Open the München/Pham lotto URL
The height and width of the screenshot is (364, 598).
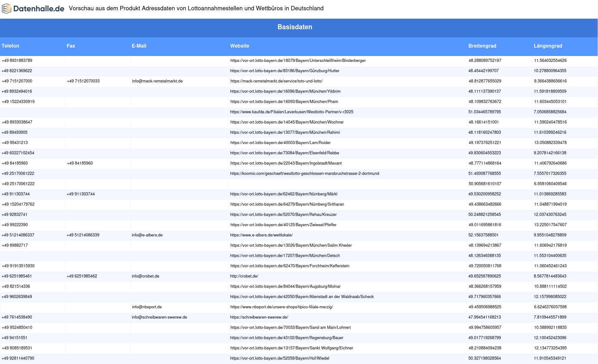coord(284,102)
